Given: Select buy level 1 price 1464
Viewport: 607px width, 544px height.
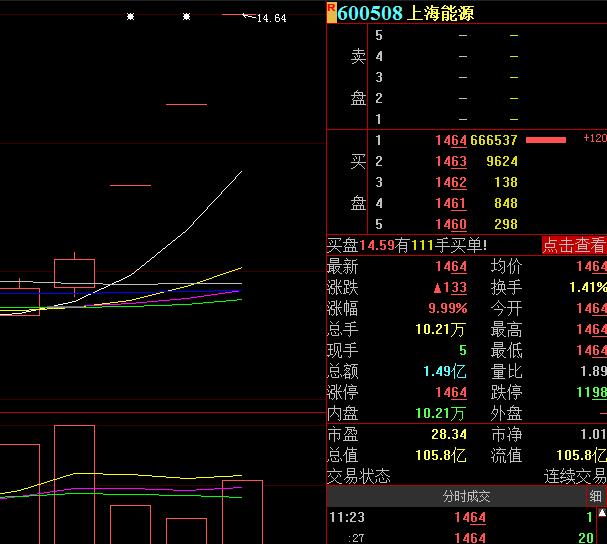Looking at the screenshot, I should click(450, 141).
